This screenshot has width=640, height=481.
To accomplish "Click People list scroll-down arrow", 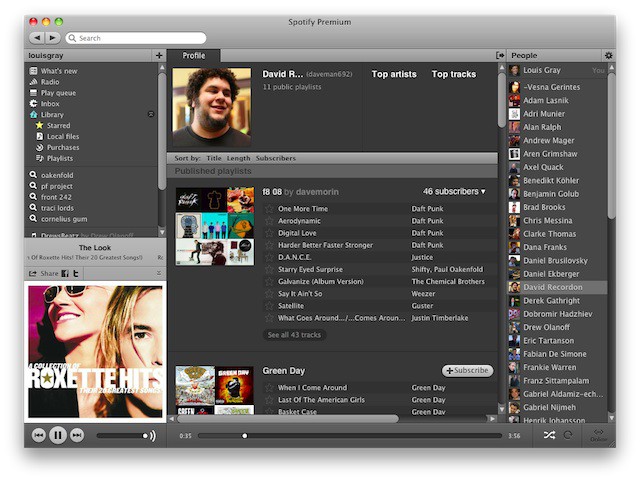I will 611,418.
